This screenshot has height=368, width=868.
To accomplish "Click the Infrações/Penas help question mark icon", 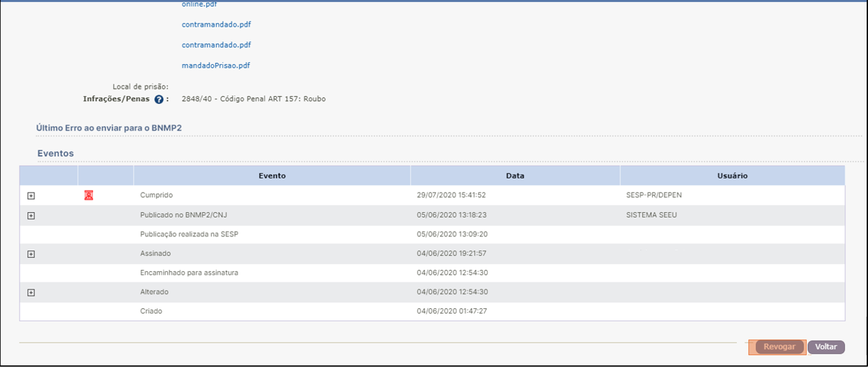I will coord(159,99).
